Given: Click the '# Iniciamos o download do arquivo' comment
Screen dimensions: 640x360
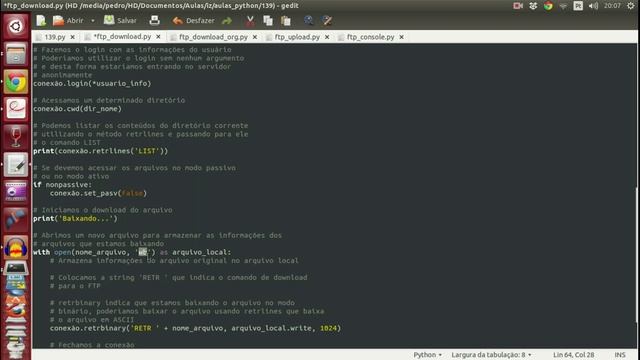Looking at the screenshot, I should 103,210.
